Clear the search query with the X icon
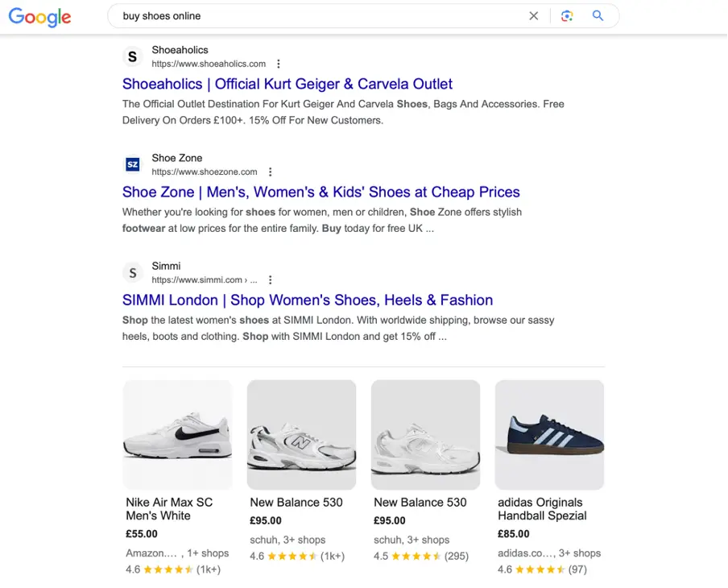This screenshot has width=728, height=588. point(534,15)
